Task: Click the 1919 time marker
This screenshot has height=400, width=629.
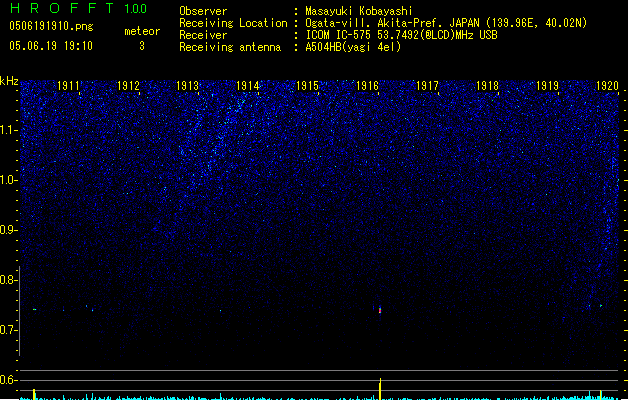Action: click(x=547, y=86)
